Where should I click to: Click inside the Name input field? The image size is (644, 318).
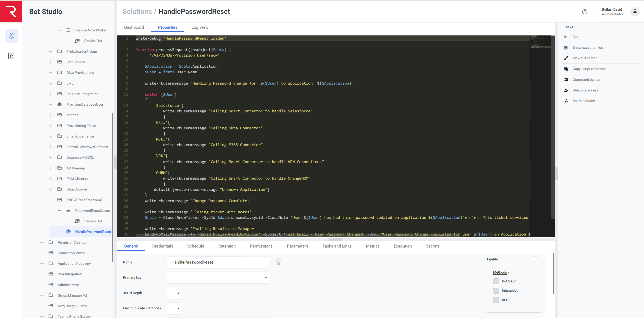pos(218,262)
